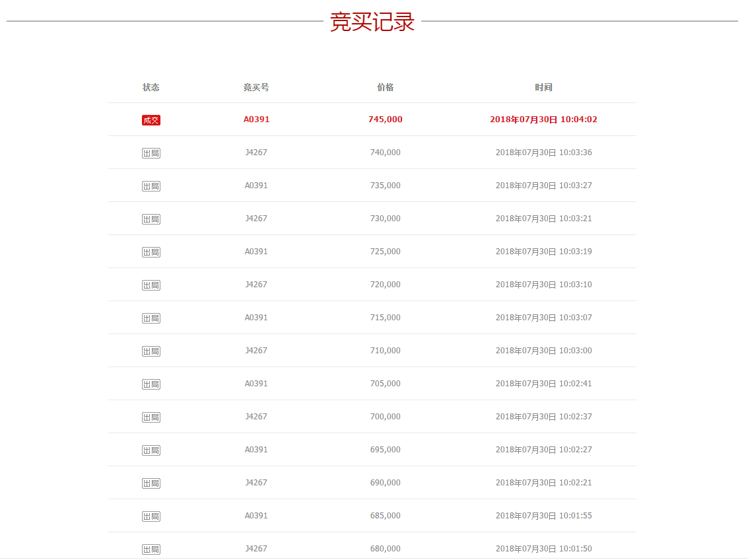
Task: Click the 出局 badge in the 725,000 row
Action: coord(151,252)
